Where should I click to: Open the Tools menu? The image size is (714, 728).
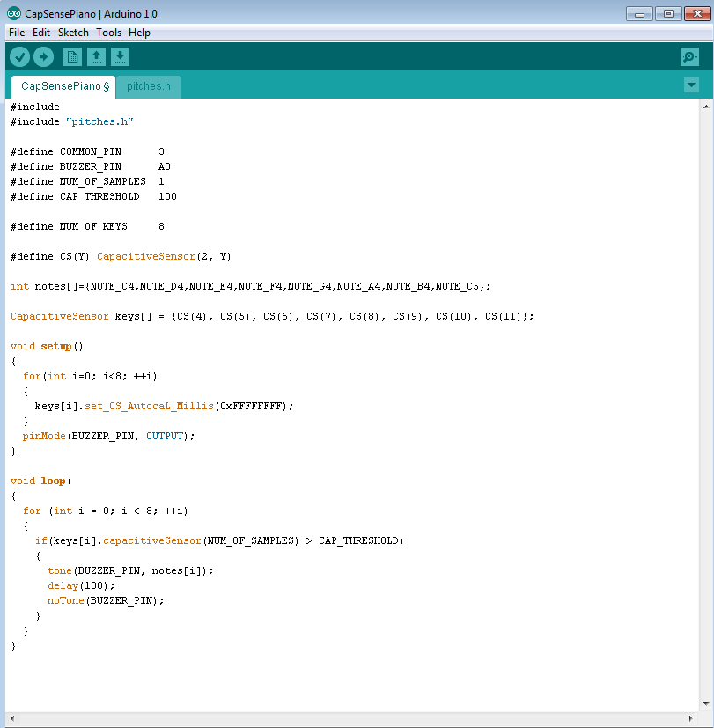pos(108,33)
